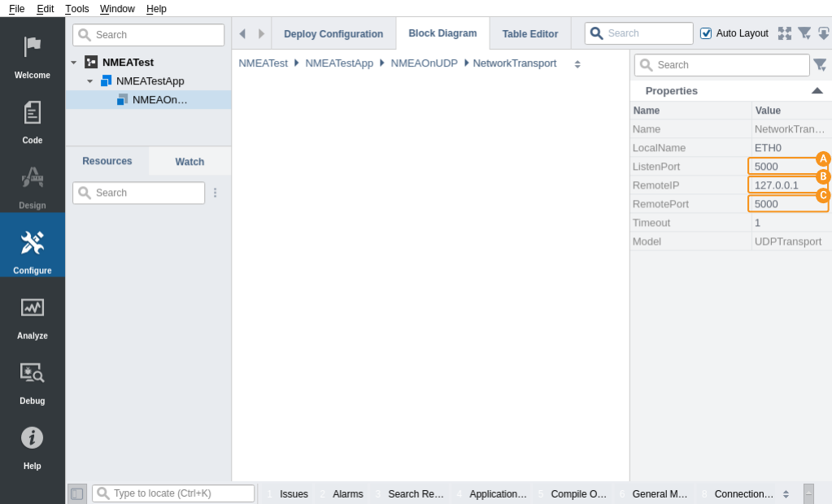832x504 pixels.
Task: Uncheck the Auto Layout checkbox
Action: (706, 33)
